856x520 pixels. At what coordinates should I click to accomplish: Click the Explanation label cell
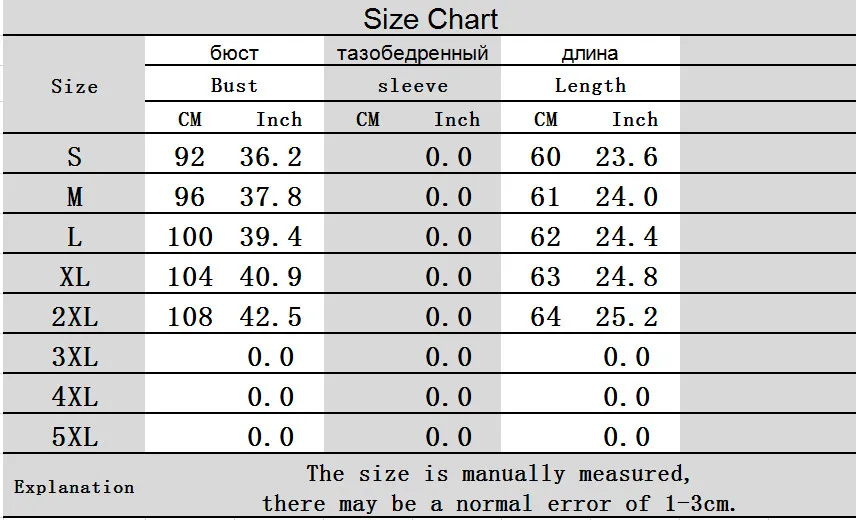74,486
